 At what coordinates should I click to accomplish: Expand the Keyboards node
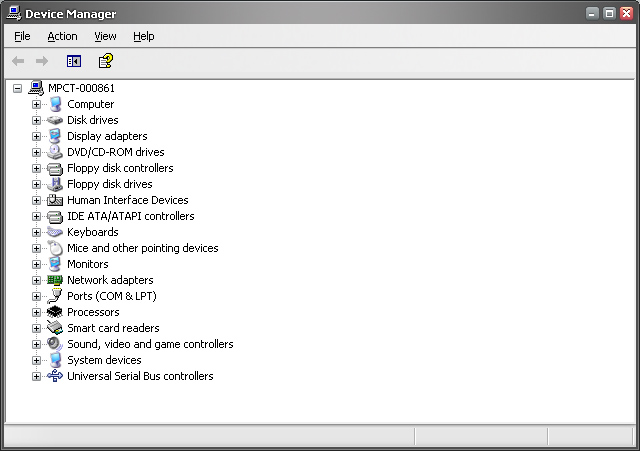pyautogui.click(x=36, y=232)
